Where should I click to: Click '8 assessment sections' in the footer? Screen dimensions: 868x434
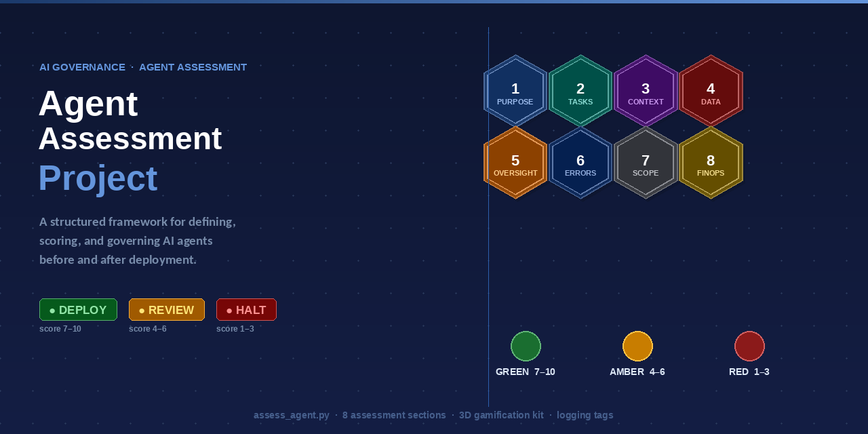point(394,415)
